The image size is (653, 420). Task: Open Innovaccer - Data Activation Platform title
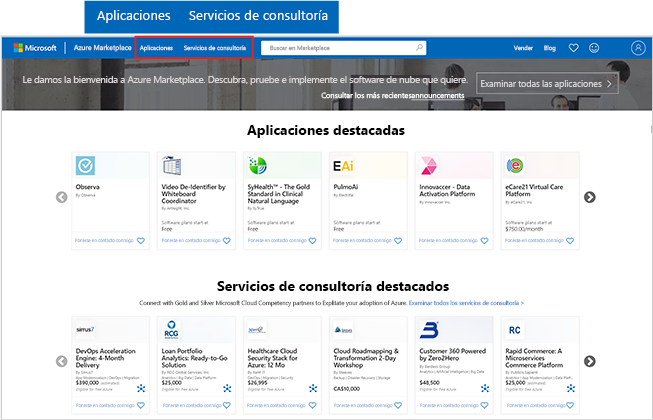pos(447,190)
